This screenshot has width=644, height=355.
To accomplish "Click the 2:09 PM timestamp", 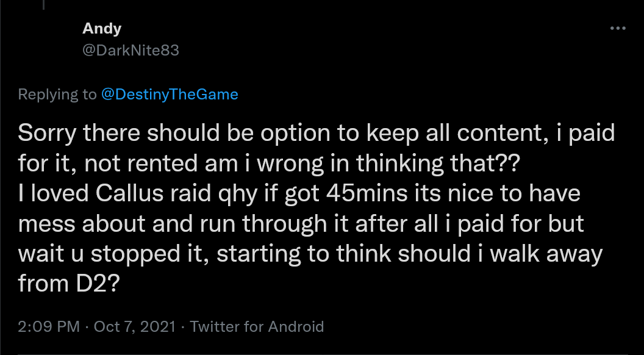I will 49,327.
